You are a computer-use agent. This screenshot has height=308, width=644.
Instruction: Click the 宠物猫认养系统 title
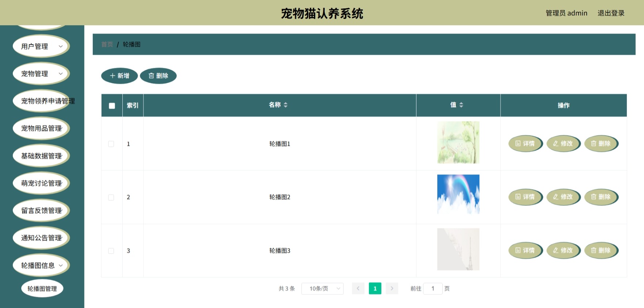(x=322, y=14)
